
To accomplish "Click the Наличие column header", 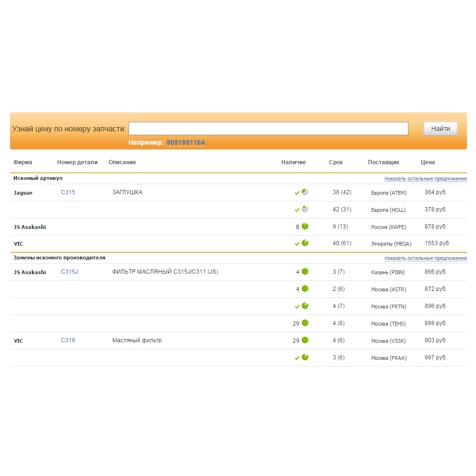I will (293, 162).
